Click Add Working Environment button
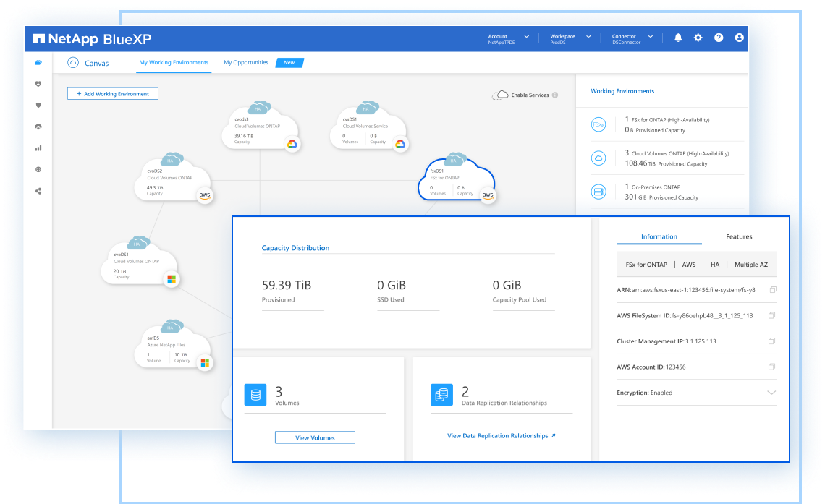Viewport: 825px width, 504px height. click(112, 94)
